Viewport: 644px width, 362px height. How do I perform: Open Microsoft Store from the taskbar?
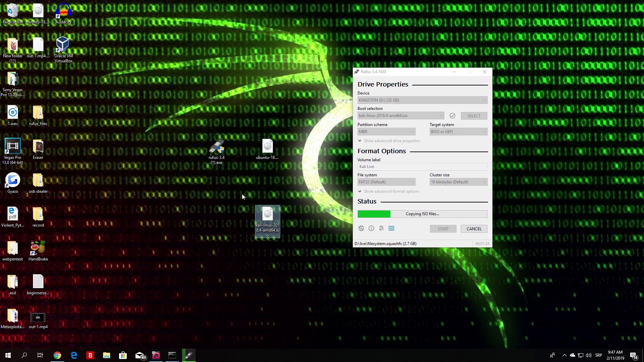pos(123,355)
